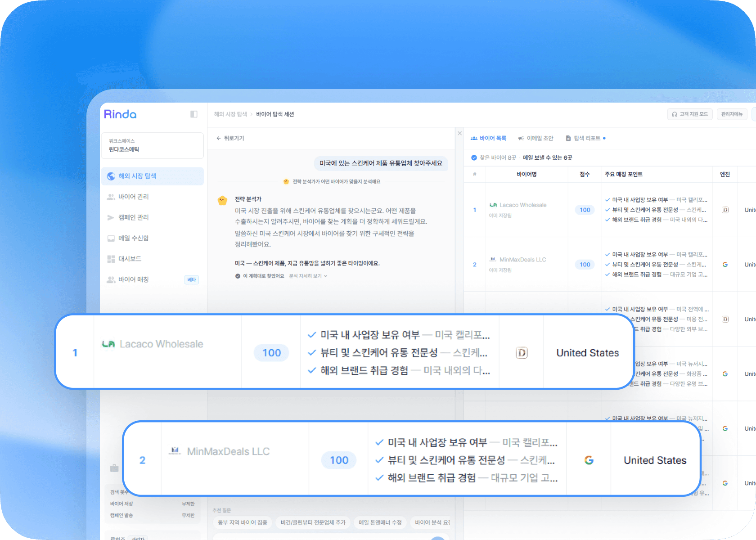Click the user message about 스킨케어 제품 유통업체
The height and width of the screenshot is (540, 756).
pyautogui.click(x=381, y=163)
